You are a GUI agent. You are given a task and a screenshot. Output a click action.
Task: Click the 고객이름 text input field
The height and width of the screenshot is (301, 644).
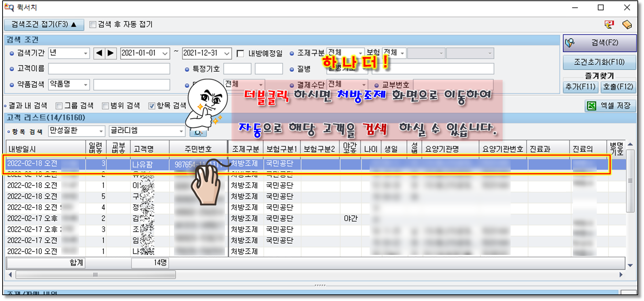(109, 69)
